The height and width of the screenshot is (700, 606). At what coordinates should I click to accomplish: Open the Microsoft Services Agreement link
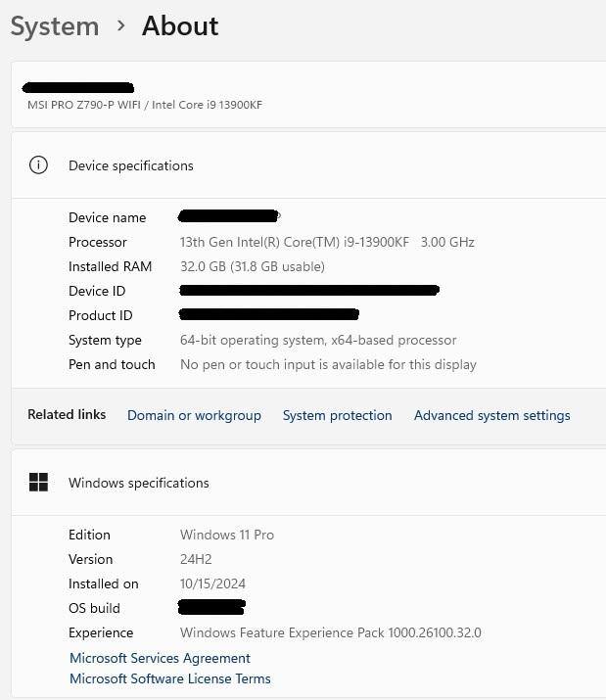(160, 658)
